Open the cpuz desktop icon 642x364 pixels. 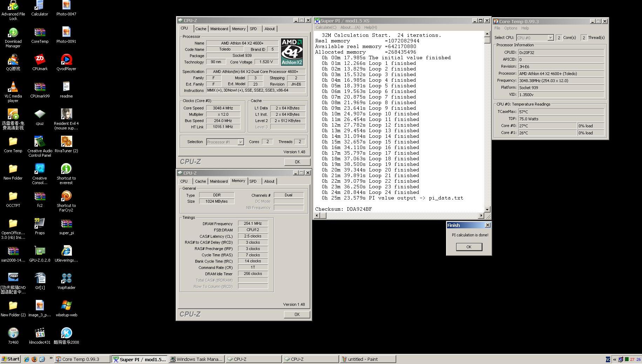[x=40, y=117]
